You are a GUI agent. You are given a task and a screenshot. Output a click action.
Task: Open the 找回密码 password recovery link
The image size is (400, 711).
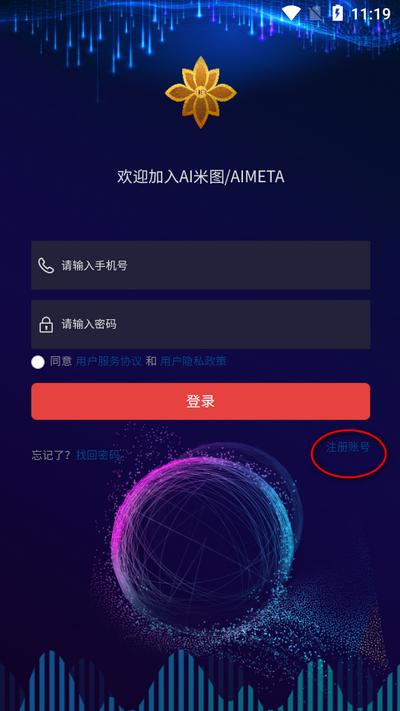(x=98, y=455)
